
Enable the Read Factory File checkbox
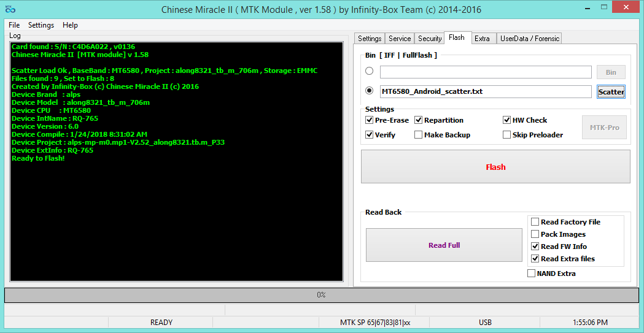[x=535, y=222]
